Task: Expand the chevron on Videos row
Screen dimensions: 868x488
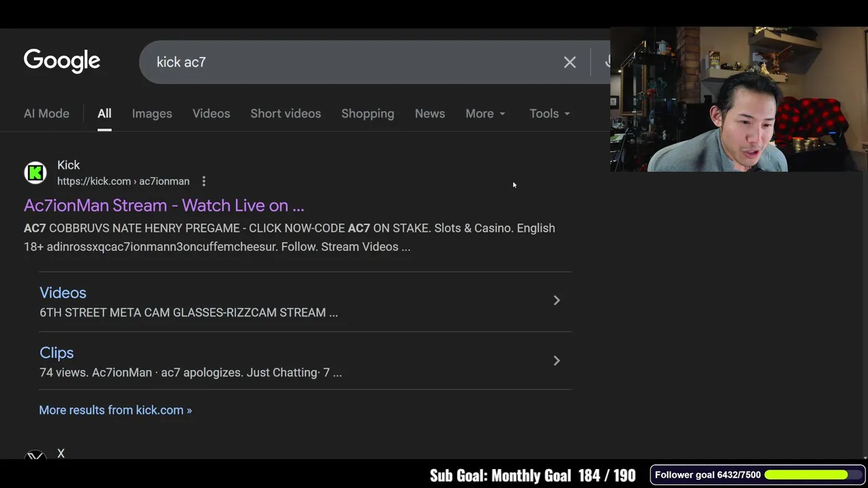Action: coord(556,300)
